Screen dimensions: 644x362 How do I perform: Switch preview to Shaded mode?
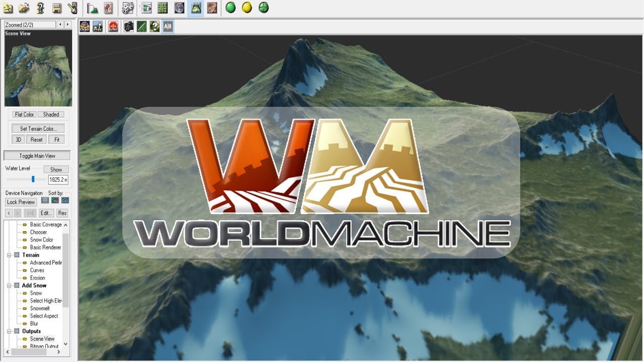51,115
